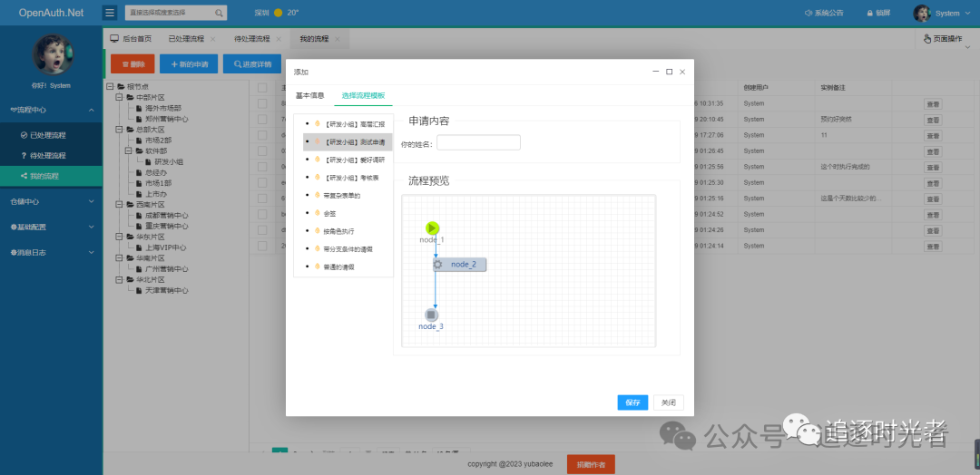Check the header checkbox selecting all rows
Screen dimensions: 980x475
[x=262, y=87]
